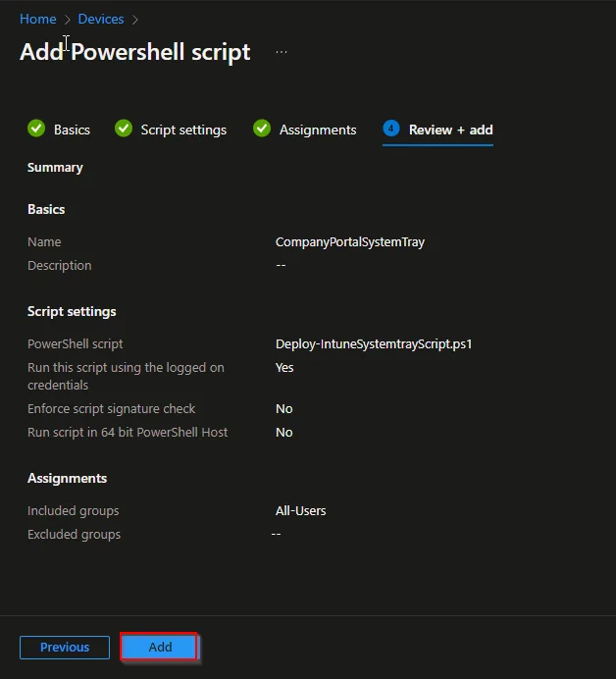
Task: Click the Previous button
Action: (x=65, y=648)
